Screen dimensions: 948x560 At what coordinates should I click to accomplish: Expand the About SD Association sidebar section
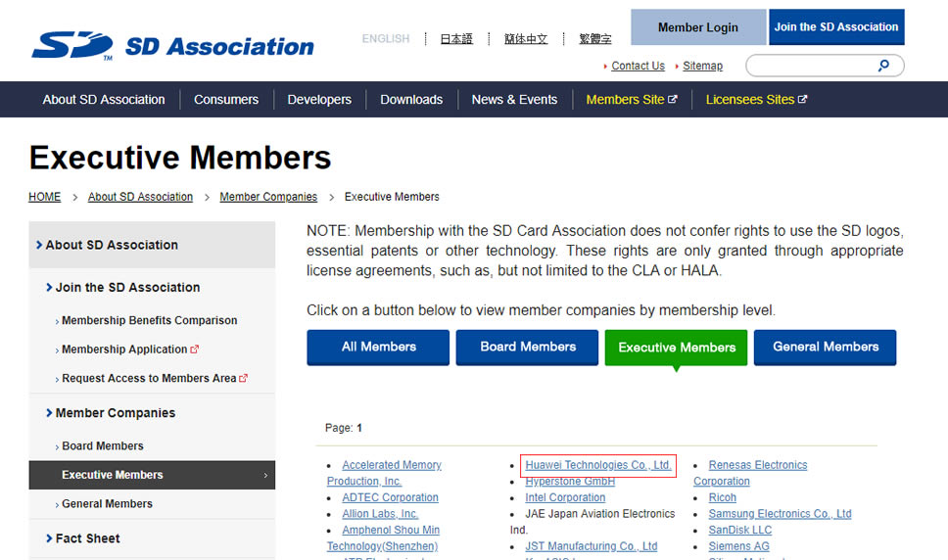111,245
